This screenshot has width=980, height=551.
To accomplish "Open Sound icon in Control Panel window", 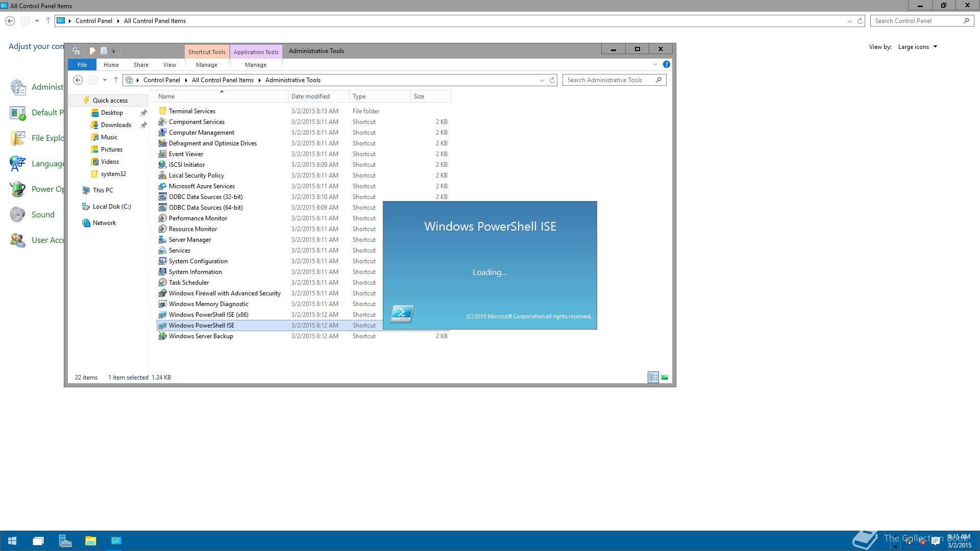I will pyautogui.click(x=17, y=215).
